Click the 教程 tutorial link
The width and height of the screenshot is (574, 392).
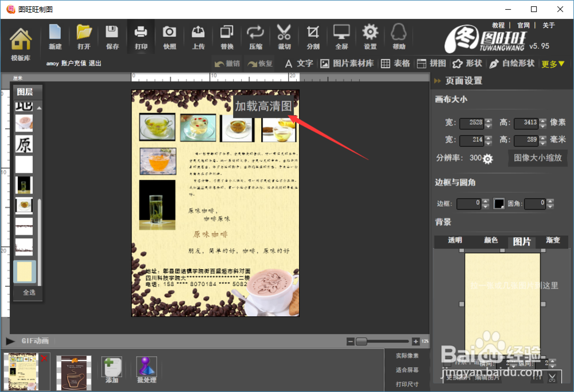pyautogui.click(x=498, y=25)
